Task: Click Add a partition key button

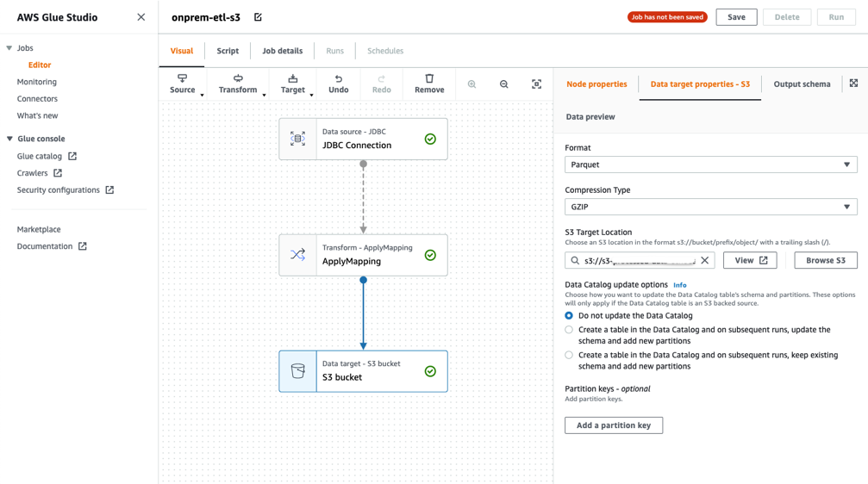Action: [x=614, y=425]
